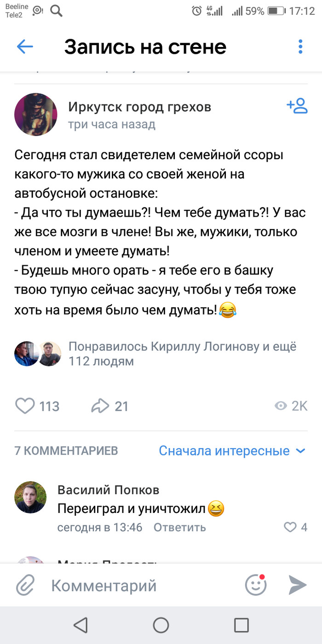Like the post using the heart icon
This screenshot has height=644, width=322.
point(27,406)
